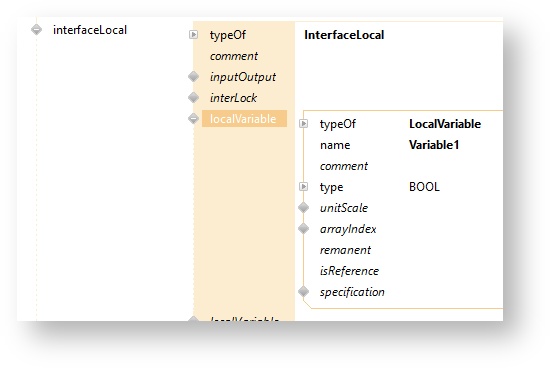Expand the inputOutput diamond icon
551x369 pixels.
pos(194,77)
